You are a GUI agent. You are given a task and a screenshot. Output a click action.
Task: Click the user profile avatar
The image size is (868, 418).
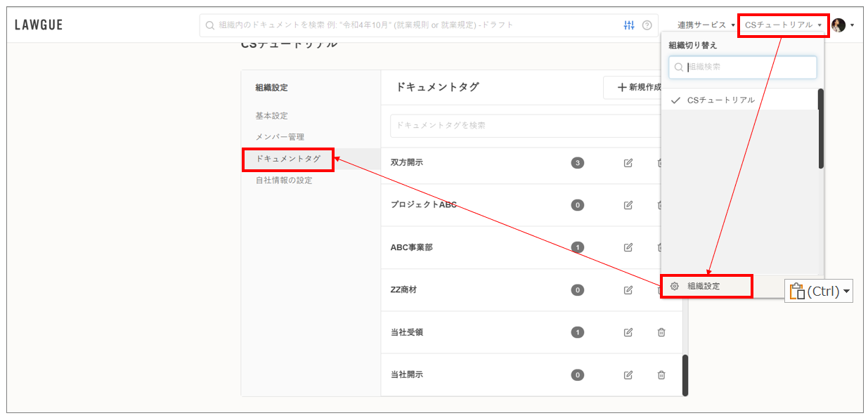coord(838,25)
